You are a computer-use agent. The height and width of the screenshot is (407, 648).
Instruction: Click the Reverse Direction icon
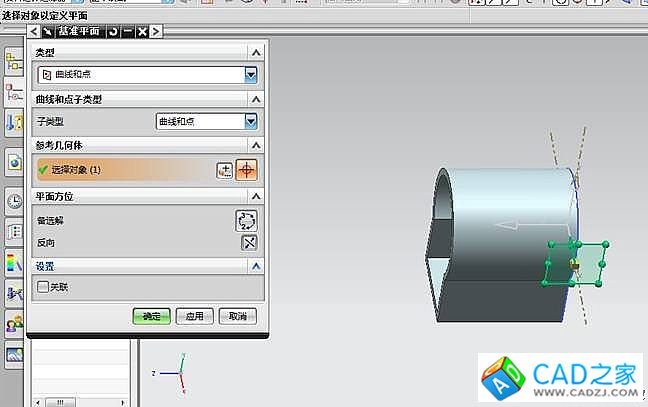tap(250, 243)
